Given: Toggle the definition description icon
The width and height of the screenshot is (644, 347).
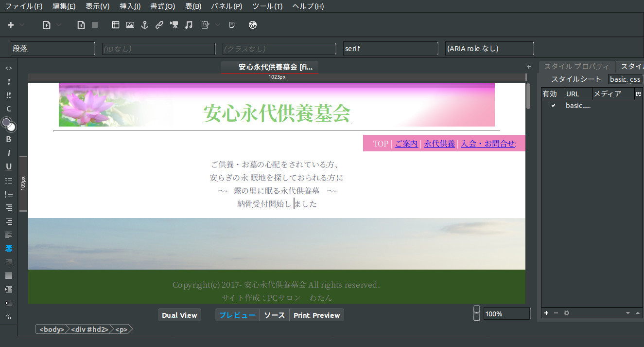Looking at the screenshot, I should click(9, 221).
